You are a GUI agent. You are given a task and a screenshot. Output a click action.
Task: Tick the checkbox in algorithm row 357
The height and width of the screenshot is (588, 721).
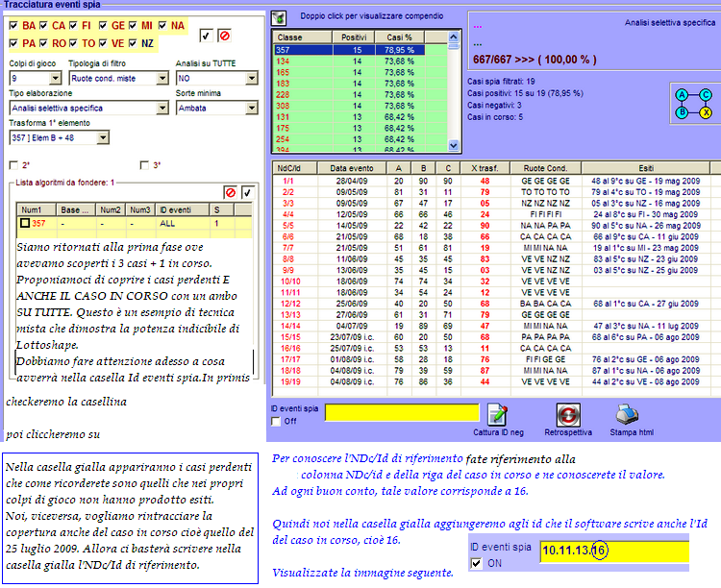pyautogui.click(x=25, y=223)
